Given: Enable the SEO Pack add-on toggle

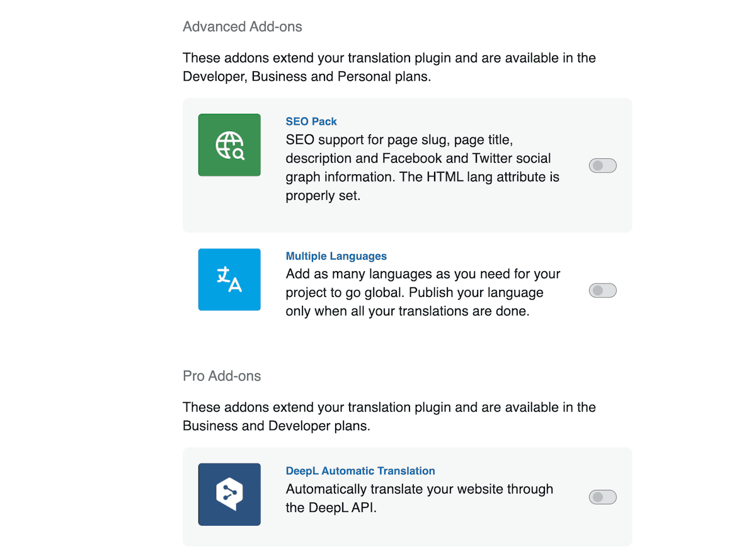Looking at the screenshot, I should click(602, 165).
